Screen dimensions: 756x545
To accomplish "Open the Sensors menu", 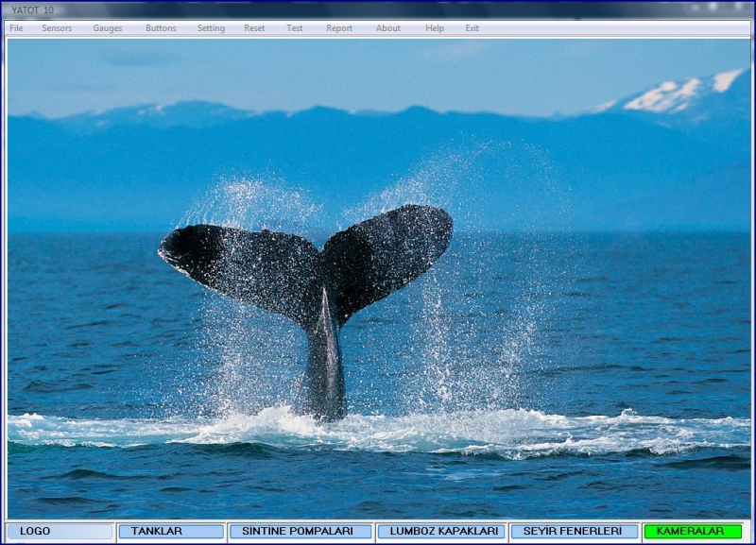I will (57, 28).
